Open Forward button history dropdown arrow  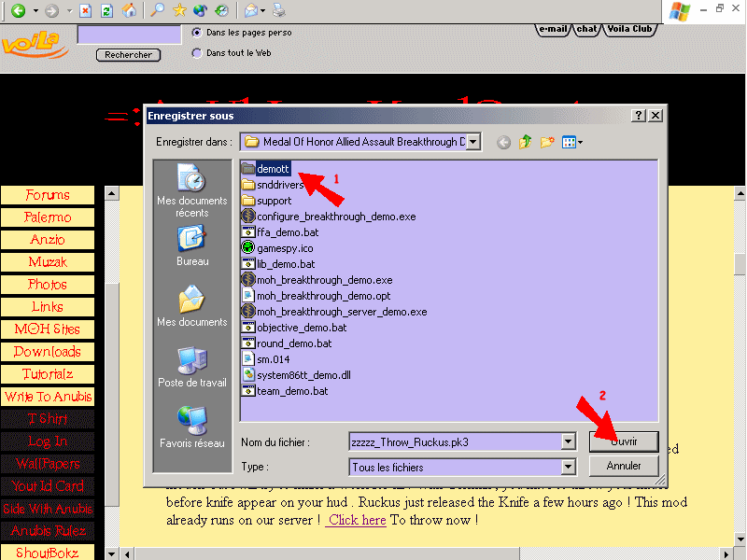69,10
